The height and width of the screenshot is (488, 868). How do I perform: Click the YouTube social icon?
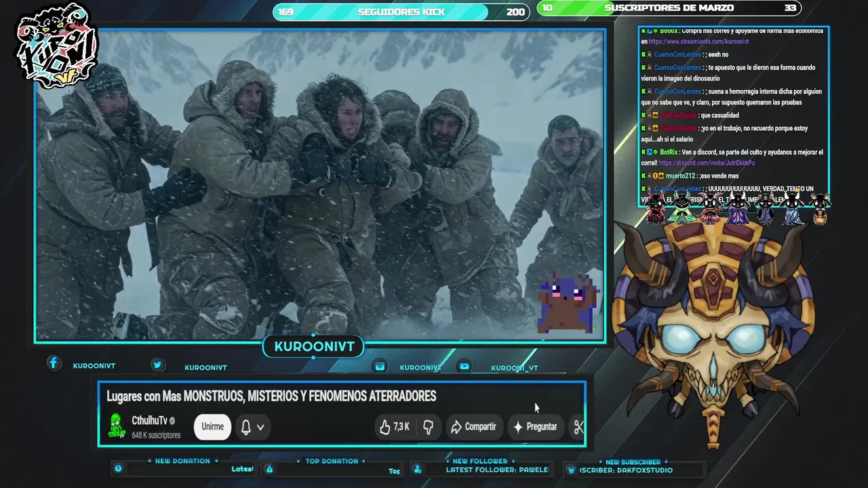tap(465, 366)
